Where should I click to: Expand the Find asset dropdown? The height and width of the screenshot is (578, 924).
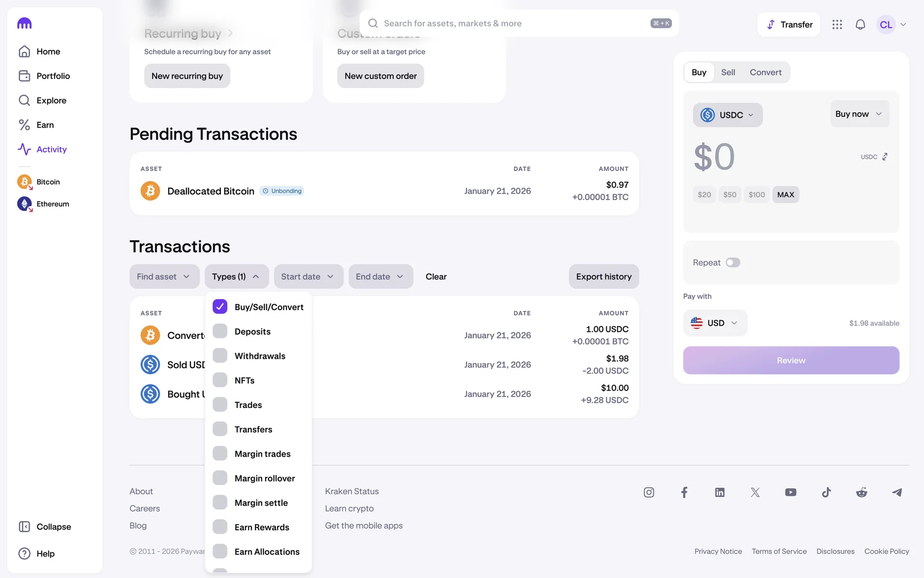click(x=164, y=276)
